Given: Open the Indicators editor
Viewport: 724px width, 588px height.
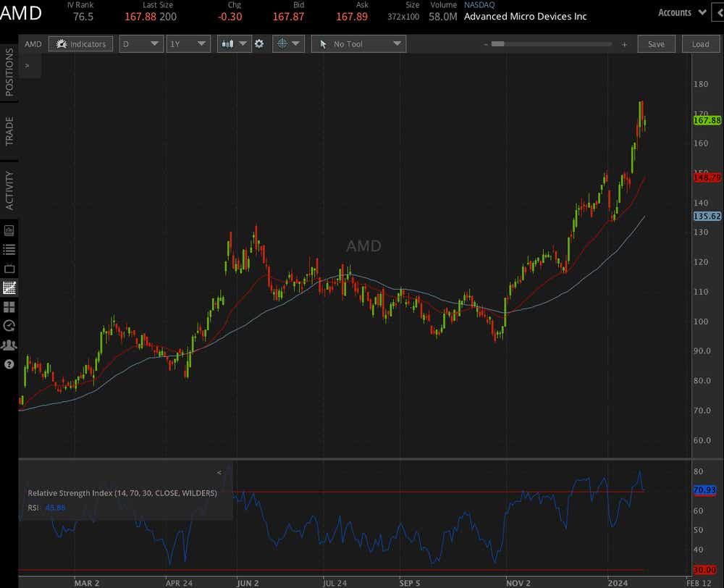Looking at the screenshot, I should (80, 43).
